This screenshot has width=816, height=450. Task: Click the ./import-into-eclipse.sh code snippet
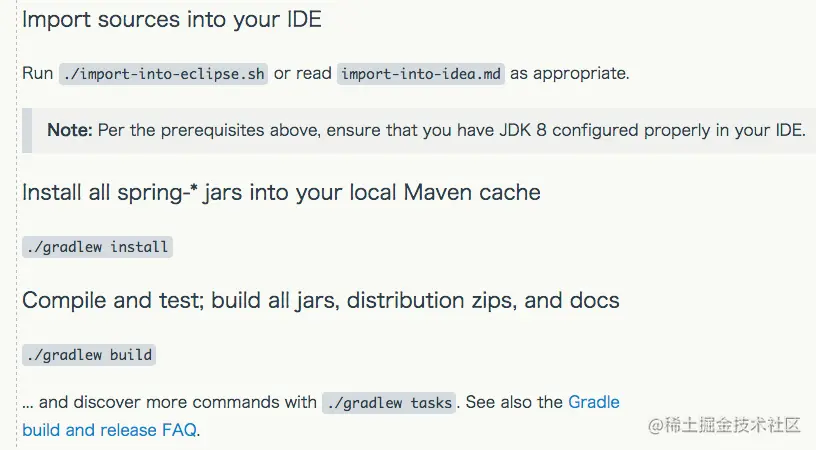pyautogui.click(x=163, y=74)
